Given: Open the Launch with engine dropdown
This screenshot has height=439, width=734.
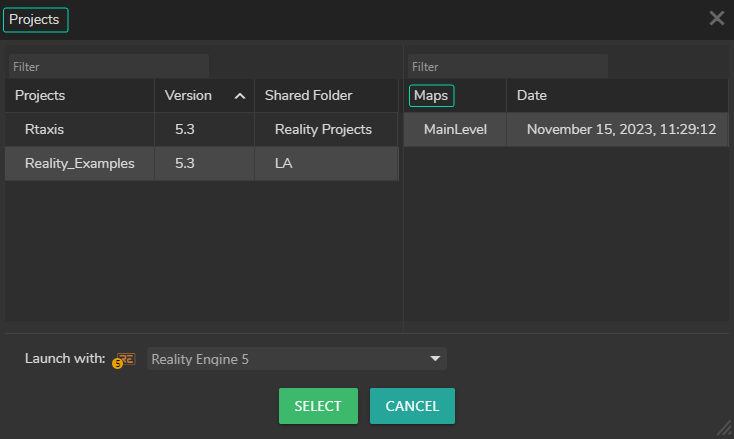Looking at the screenshot, I should coord(296,359).
